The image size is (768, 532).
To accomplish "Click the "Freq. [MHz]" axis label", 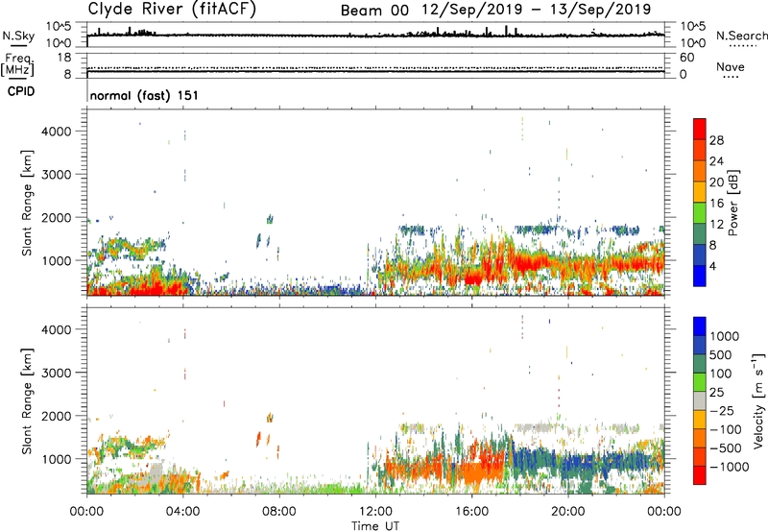I will pos(17,65).
